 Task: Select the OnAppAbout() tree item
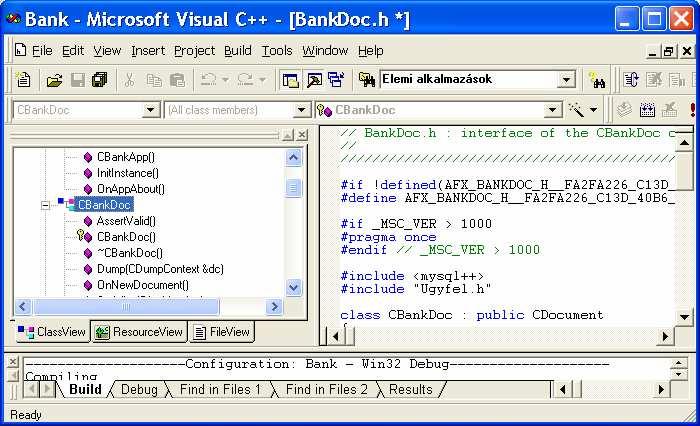(130, 189)
